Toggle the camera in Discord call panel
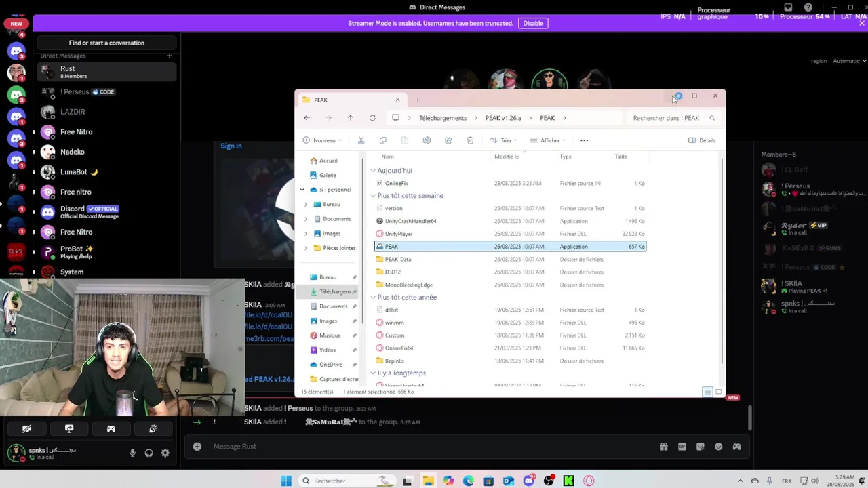 [x=26, y=428]
